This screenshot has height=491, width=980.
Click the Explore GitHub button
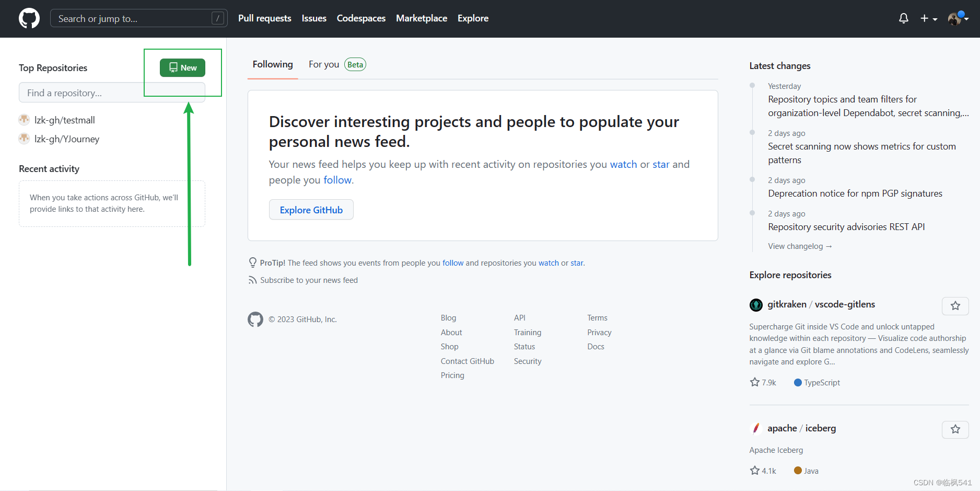click(311, 210)
